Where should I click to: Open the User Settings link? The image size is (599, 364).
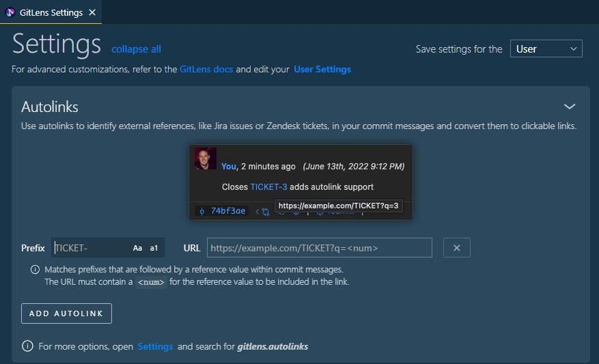[322, 69]
